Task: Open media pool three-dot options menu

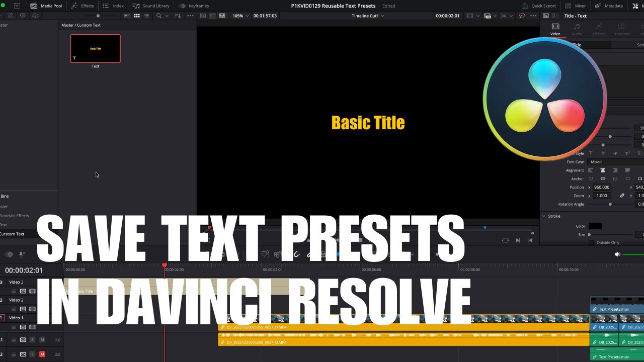Action: point(190,16)
